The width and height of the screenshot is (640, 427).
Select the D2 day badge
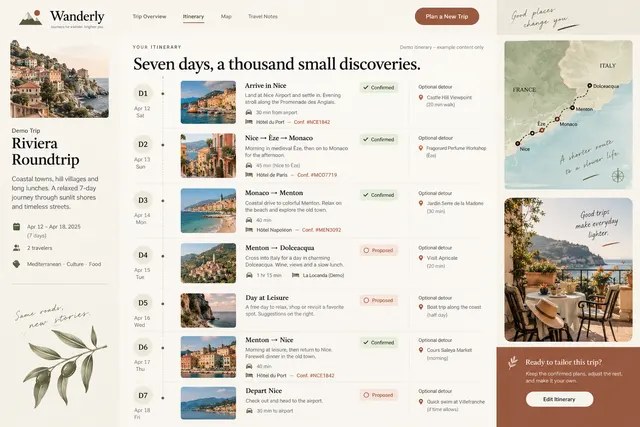click(143, 145)
